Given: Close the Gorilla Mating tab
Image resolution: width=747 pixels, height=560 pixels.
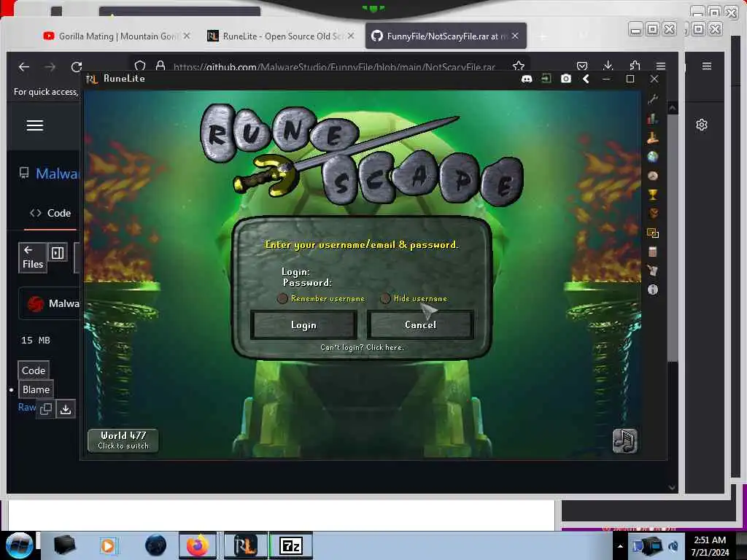Looking at the screenshot, I should point(187,36).
